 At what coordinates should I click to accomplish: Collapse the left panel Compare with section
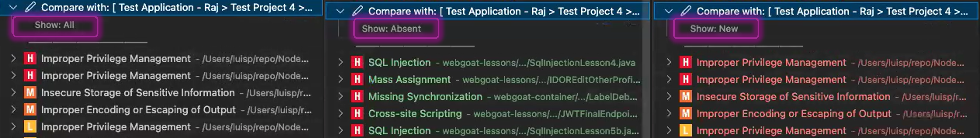point(13,7)
